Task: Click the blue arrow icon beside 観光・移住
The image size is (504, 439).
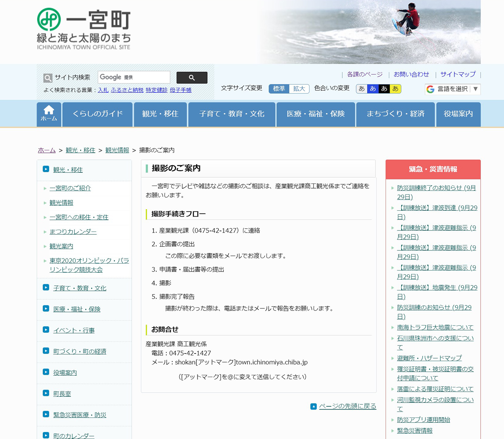Action: click(x=45, y=169)
